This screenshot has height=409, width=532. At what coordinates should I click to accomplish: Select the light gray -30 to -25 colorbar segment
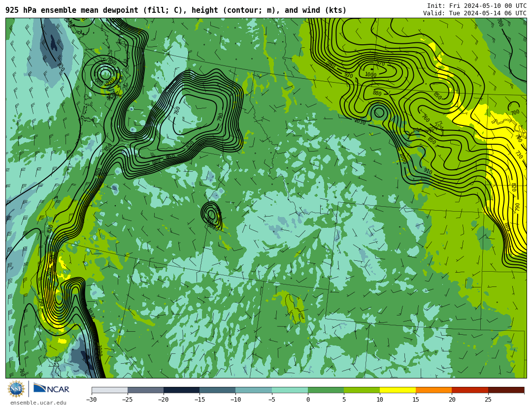click(109, 390)
